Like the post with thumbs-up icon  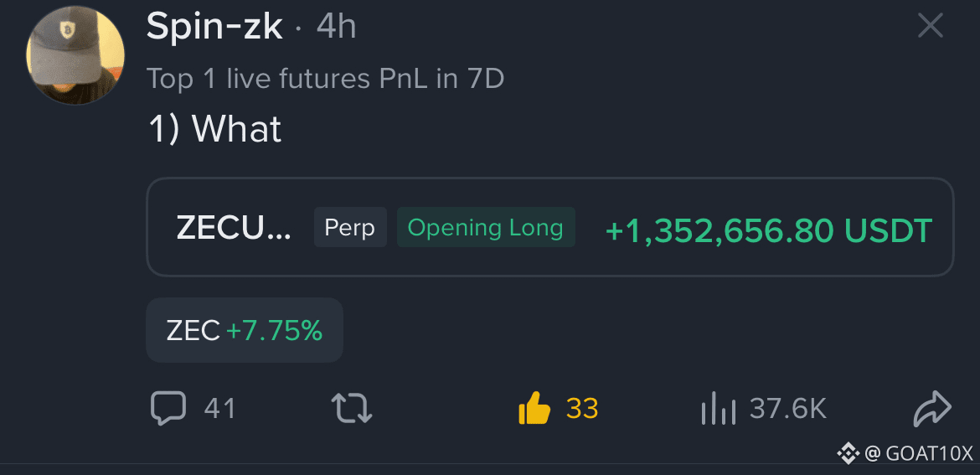click(x=534, y=408)
